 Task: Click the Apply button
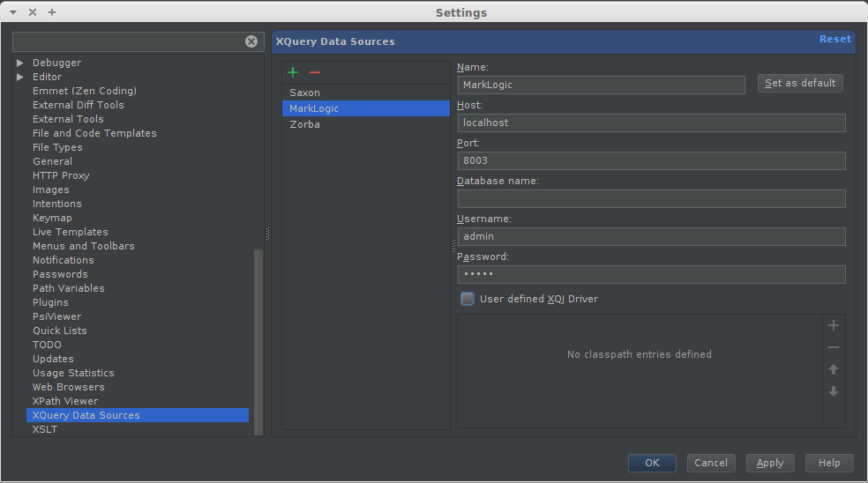click(x=770, y=463)
